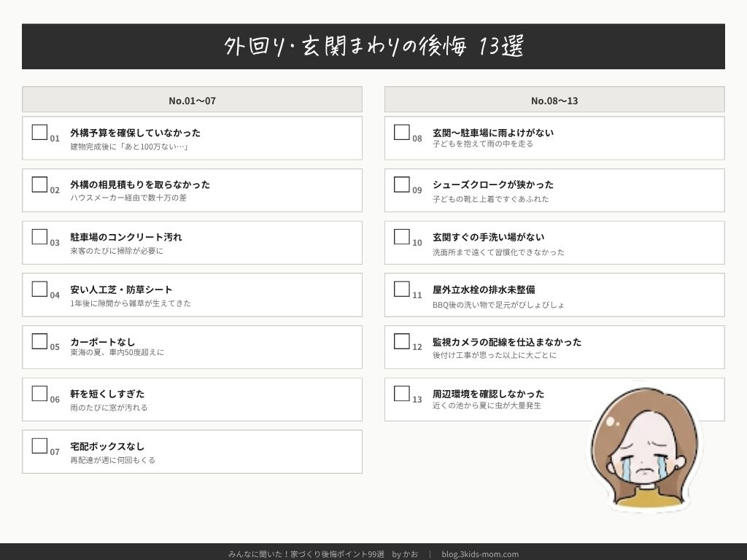
Task: Click the footer text みんなに聞いた！家づくり後悔ポイント99選
Action: pyautogui.click(x=306, y=554)
